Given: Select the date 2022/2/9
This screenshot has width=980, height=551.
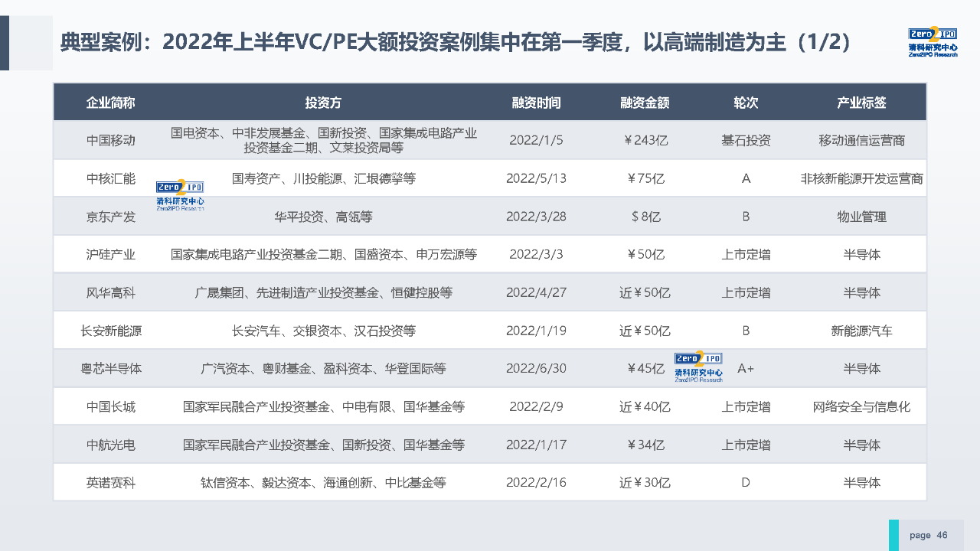Looking at the screenshot, I should (x=536, y=407).
